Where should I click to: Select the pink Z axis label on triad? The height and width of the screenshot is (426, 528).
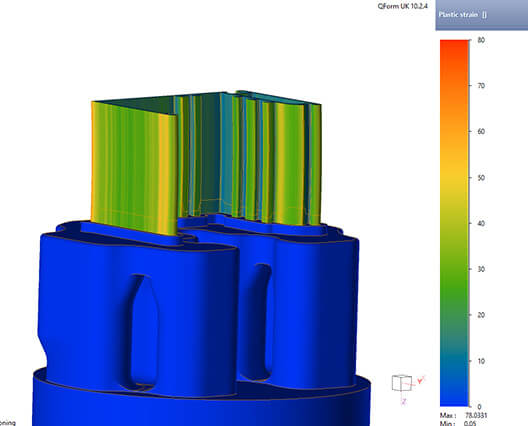[404, 401]
